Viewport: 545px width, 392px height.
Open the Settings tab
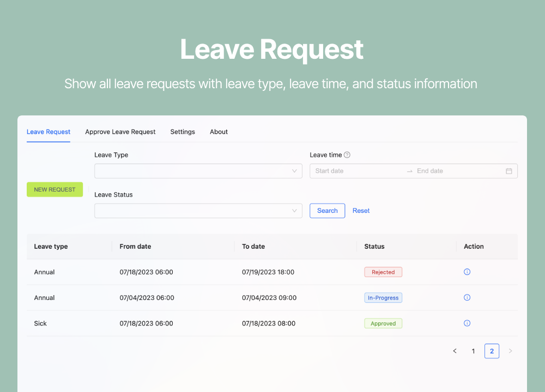coord(183,132)
